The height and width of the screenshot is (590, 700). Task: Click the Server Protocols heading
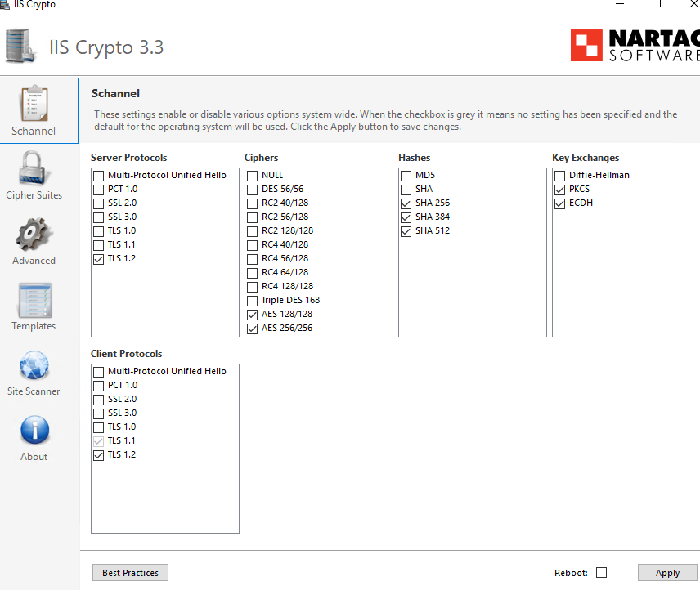point(128,158)
